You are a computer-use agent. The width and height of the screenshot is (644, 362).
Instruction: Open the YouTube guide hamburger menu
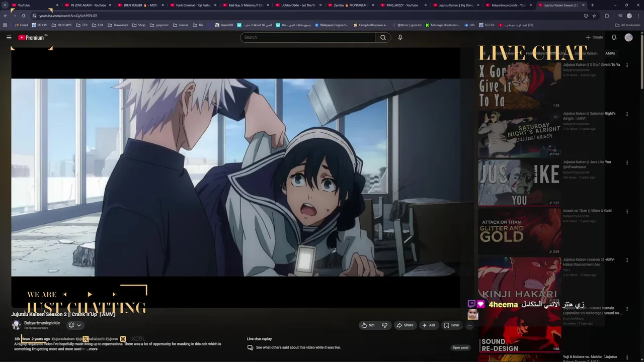click(x=9, y=37)
